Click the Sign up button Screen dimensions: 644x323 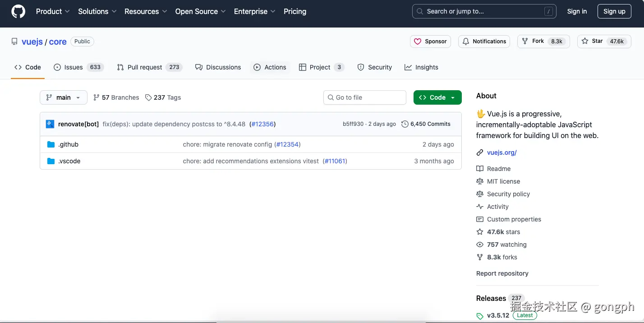(614, 12)
